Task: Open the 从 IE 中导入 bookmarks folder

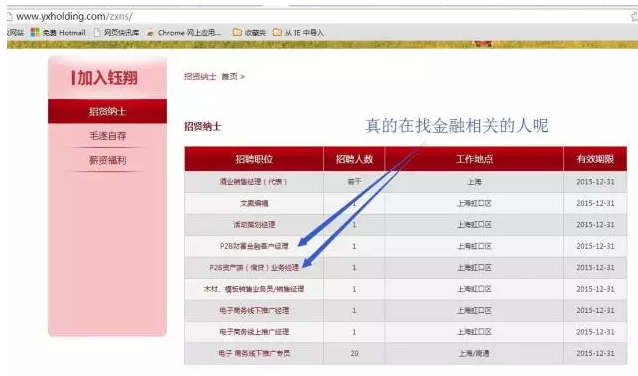Action: click(x=298, y=33)
